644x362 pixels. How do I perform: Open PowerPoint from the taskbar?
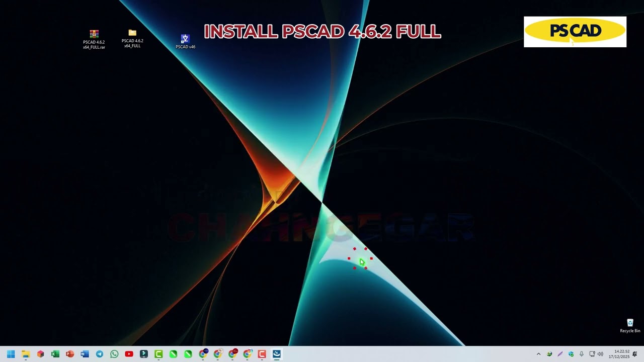70,354
